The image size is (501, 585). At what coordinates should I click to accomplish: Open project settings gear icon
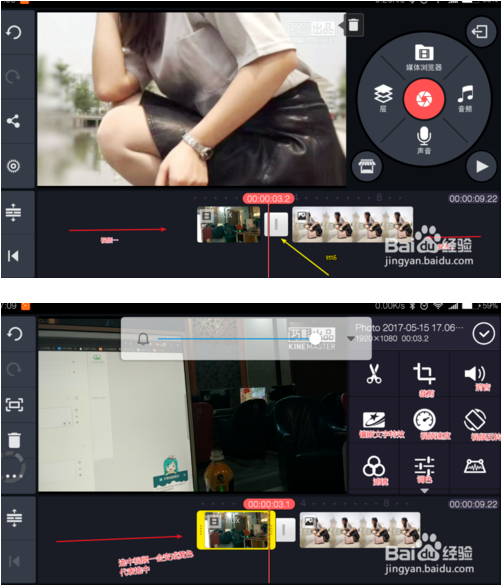coord(13,166)
